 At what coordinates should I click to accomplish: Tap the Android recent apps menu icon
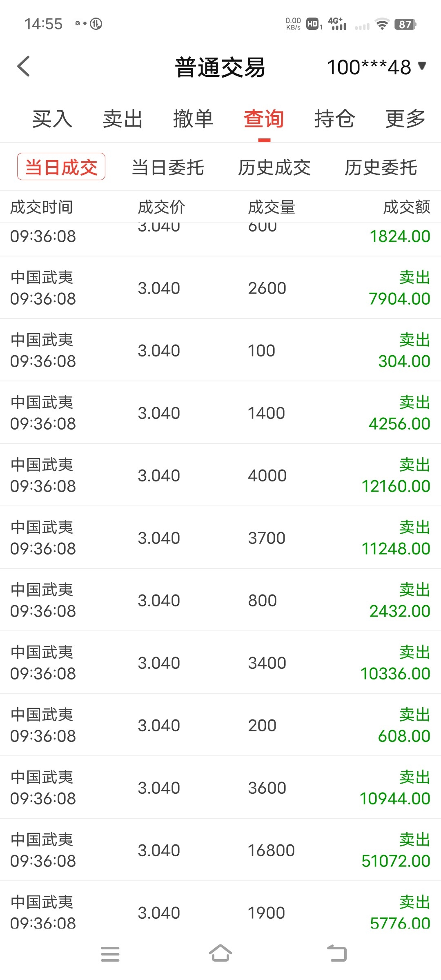[x=110, y=954]
